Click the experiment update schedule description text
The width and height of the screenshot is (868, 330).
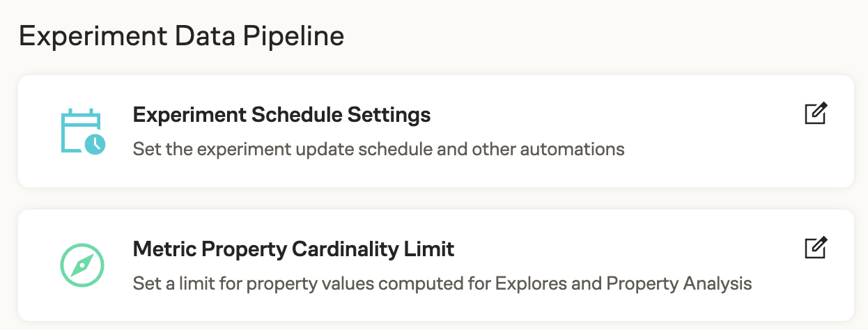pos(378,148)
